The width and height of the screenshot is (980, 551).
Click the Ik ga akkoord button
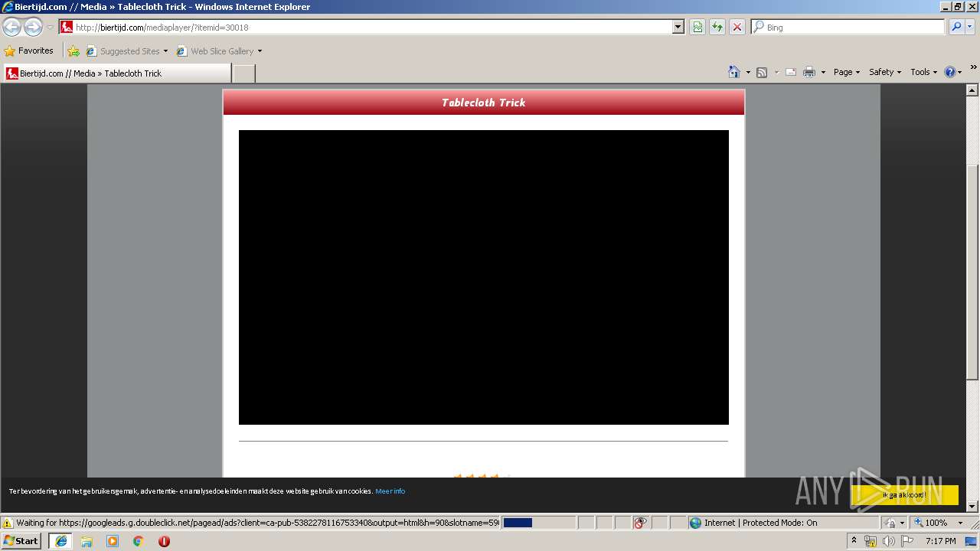(904, 495)
